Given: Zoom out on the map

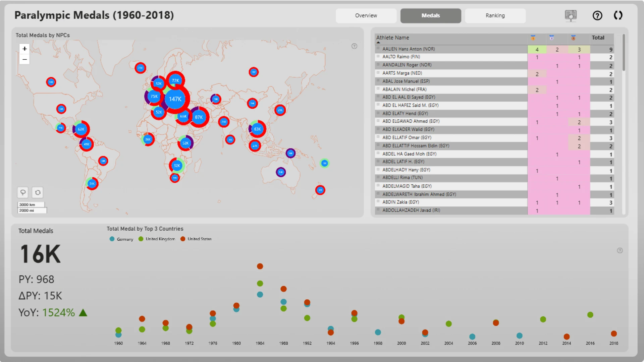Looking at the screenshot, I should [x=24, y=59].
